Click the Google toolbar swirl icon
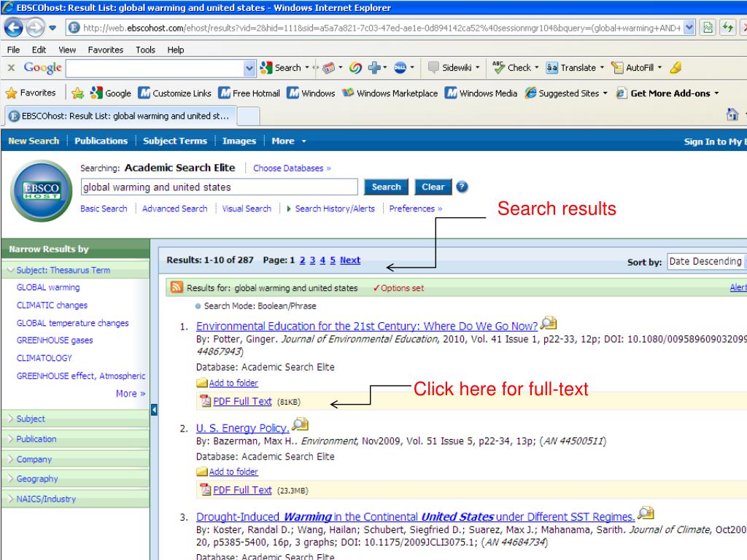The image size is (747, 560). [x=355, y=68]
